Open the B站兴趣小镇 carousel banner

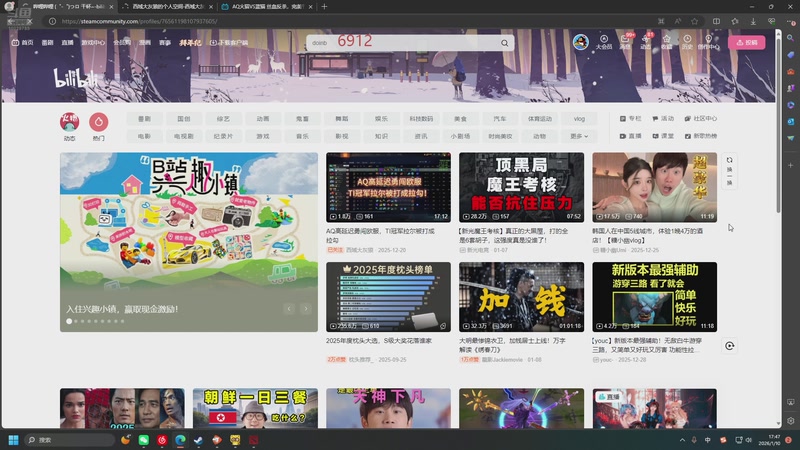pos(189,242)
